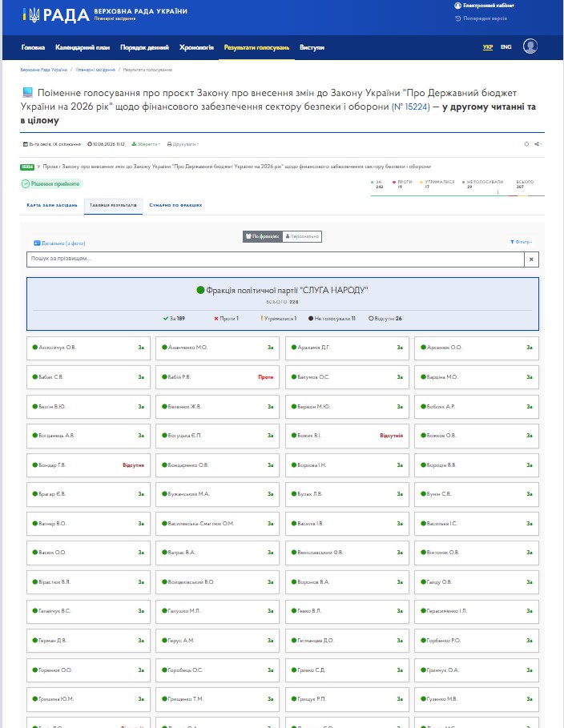
Task: Switch grouping to По фракціях
Action: point(263,236)
